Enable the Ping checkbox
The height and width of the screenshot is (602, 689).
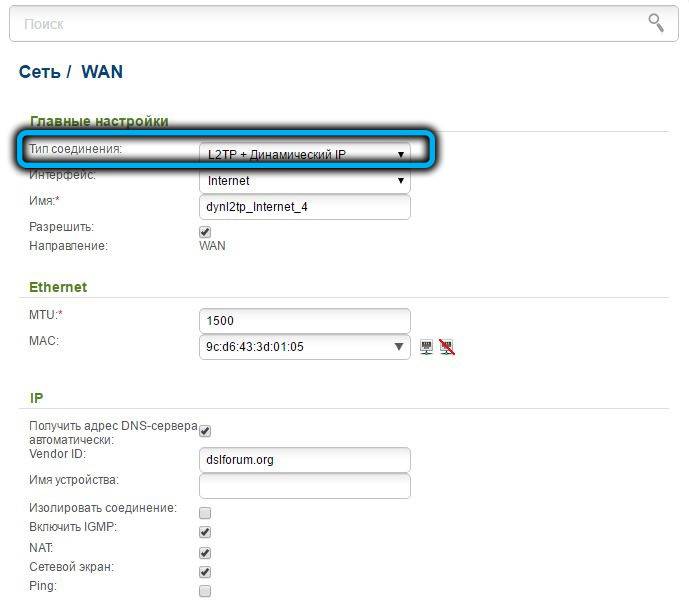[205, 591]
